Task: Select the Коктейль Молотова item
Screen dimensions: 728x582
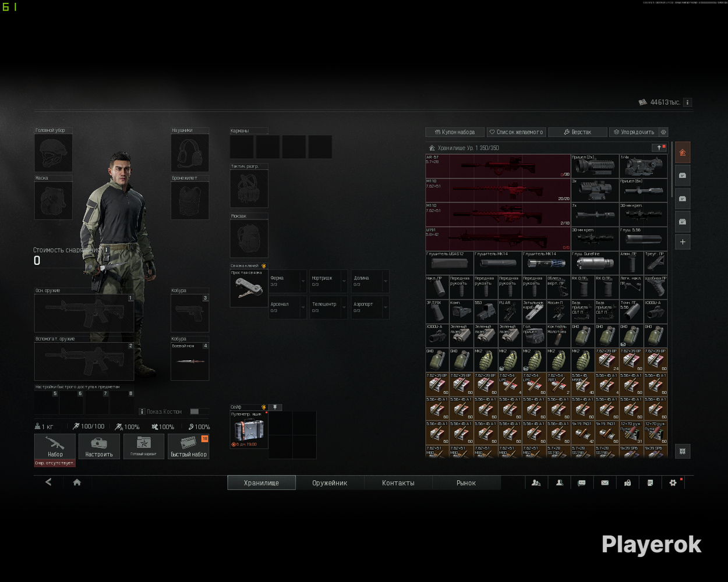Action: (x=558, y=336)
